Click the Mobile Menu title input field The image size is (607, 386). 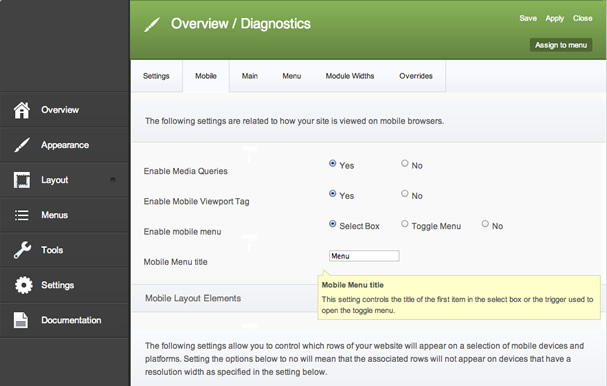(x=364, y=256)
